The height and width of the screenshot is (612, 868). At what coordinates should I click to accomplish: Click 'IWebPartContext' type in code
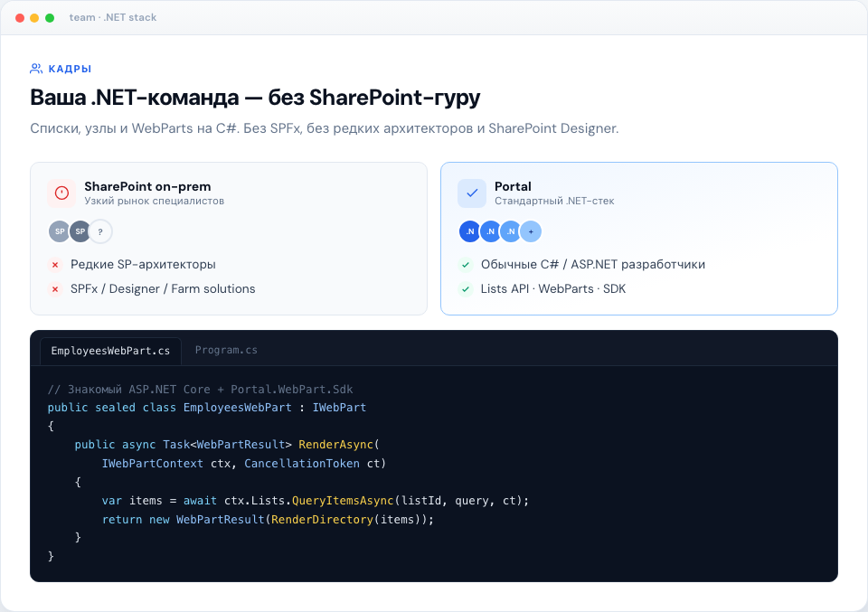pyautogui.click(x=152, y=464)
